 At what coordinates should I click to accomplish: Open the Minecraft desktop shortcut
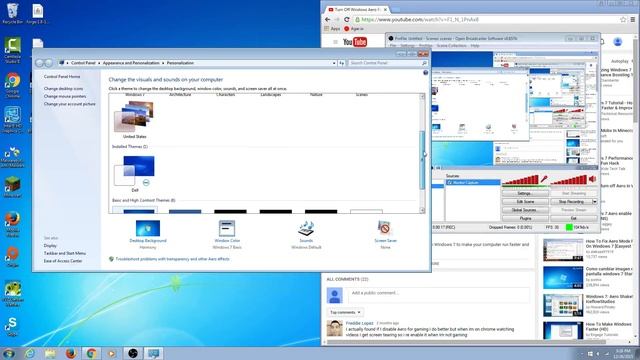12,188
